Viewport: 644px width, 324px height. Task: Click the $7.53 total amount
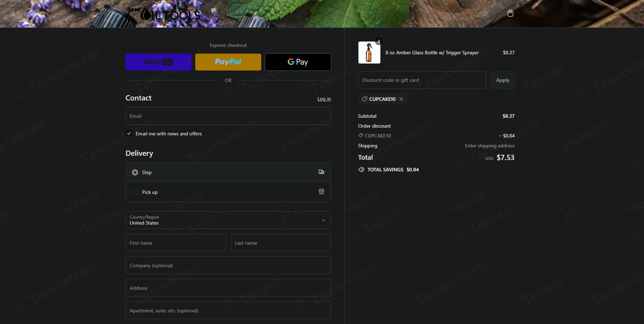tap(505, 158)
